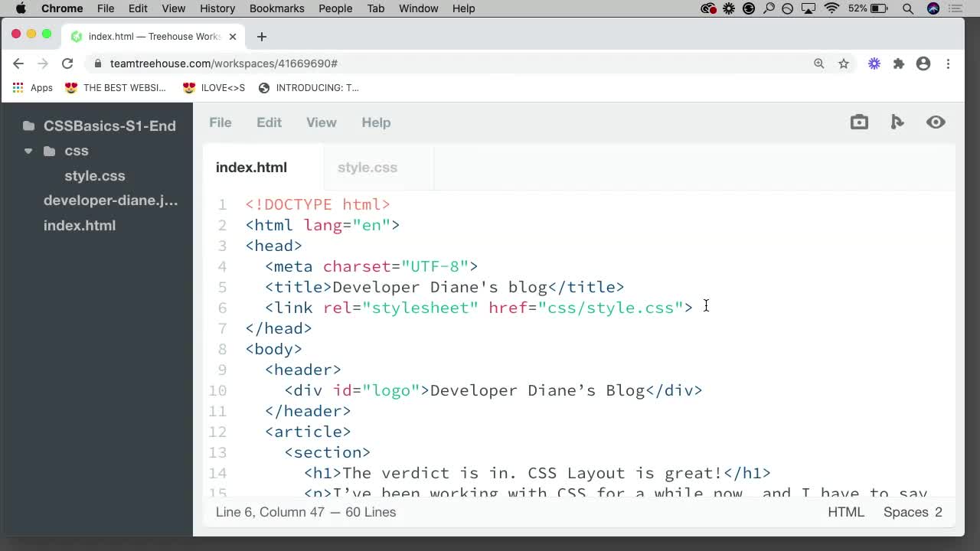Image resolution: width=980 pixels, height=551 pixels.
Task: Fork the workspace using the fork icon
Action: click(x=897, y=122)
